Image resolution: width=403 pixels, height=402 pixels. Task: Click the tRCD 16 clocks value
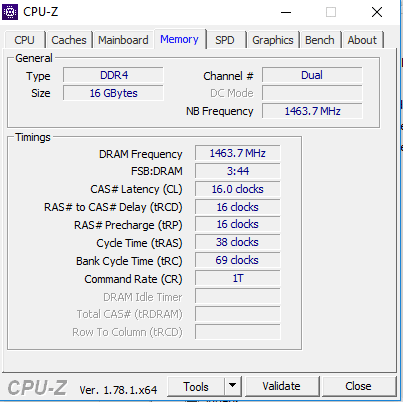click(x=238, y=207)
